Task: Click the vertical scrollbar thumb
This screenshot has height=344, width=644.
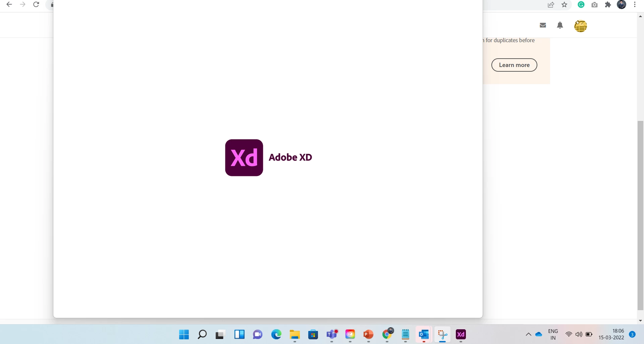Action: point(640,215)
